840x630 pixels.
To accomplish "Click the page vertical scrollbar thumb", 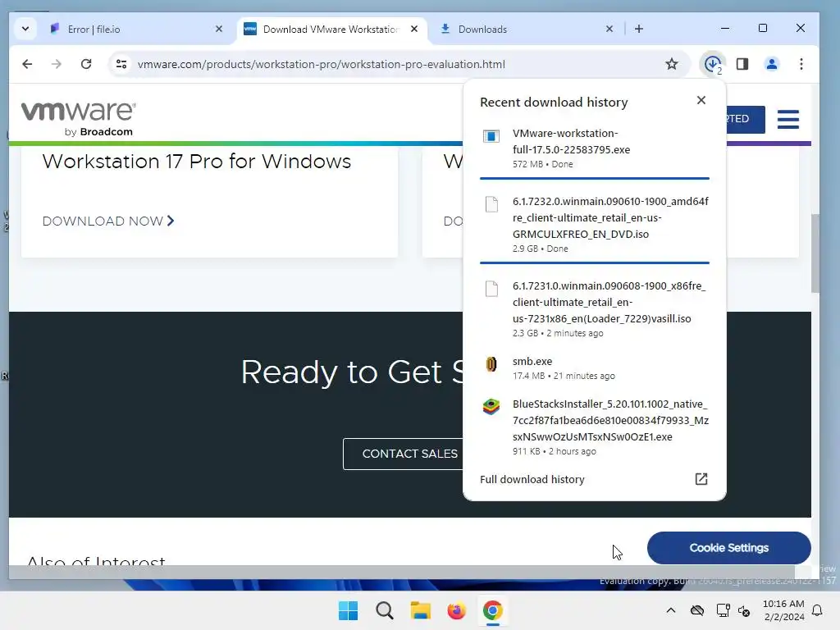I will click(x=815, y=253).
